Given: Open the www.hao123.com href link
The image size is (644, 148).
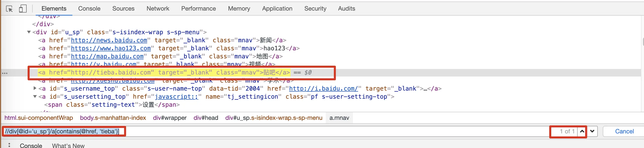Looking at the screenshot, I should [x=111, y=48].
